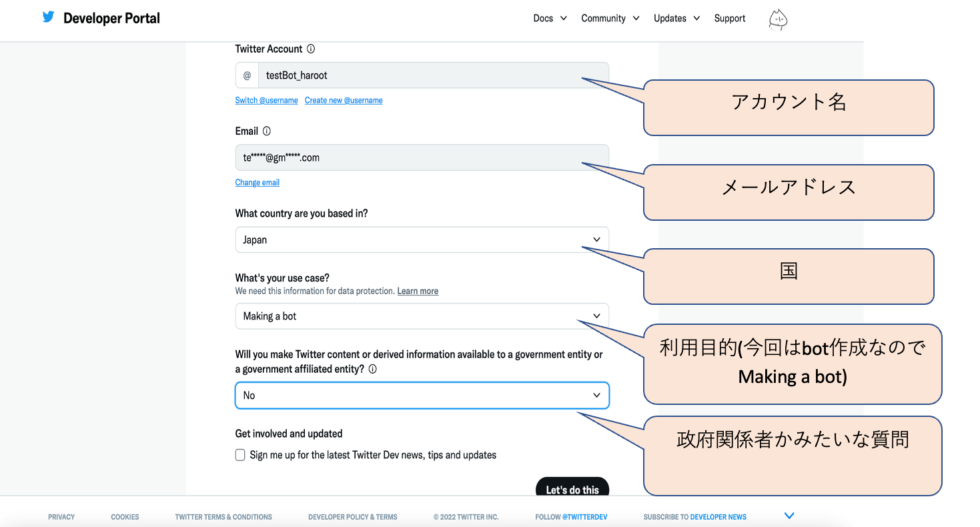The image size is (980, 527).
Task: Click the Developer Portal title
Action: pos(111,18)
